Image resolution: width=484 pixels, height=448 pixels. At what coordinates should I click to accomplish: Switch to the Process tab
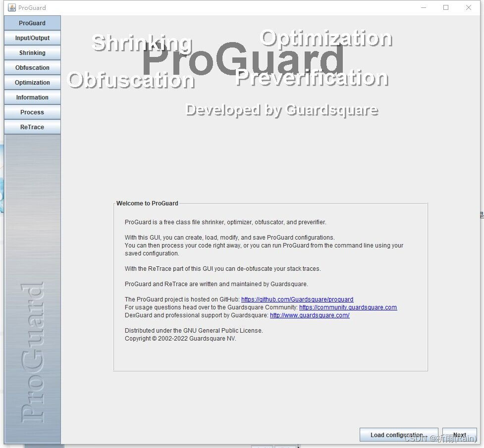[32, 112]
